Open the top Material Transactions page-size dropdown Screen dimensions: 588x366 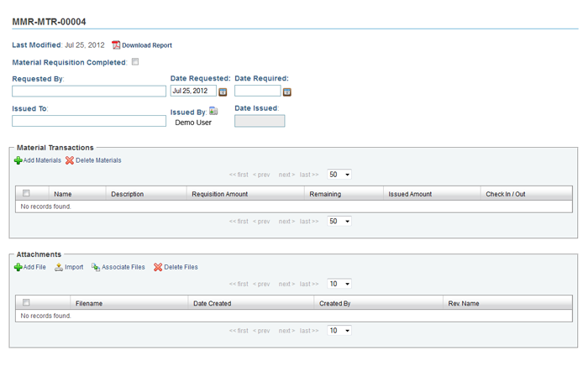point(339,175)
